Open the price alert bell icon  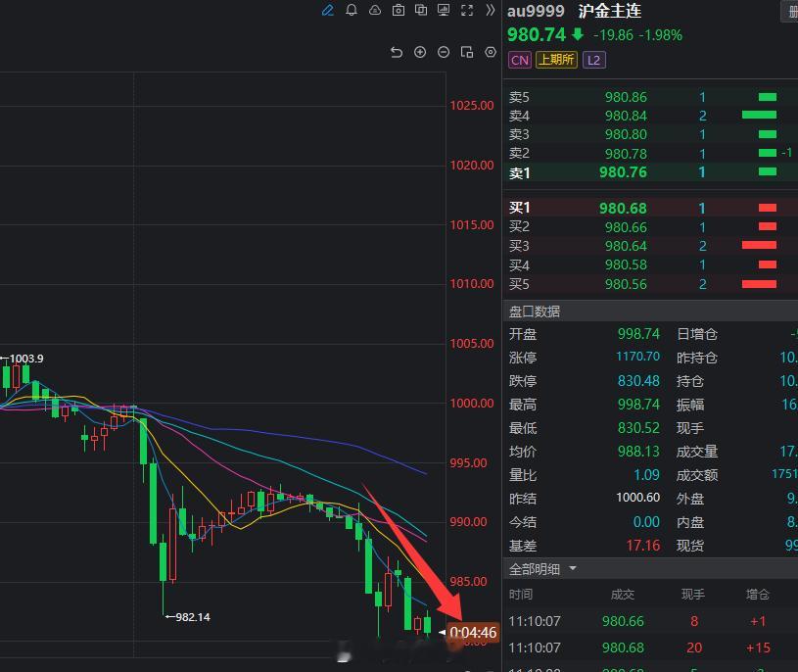tap(352, 10)
